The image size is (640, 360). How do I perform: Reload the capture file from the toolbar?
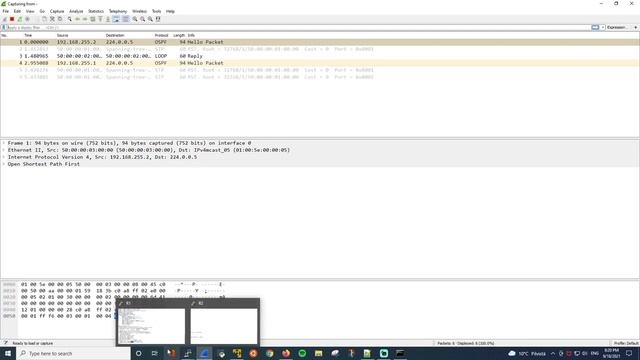click(x=60, y=19)
